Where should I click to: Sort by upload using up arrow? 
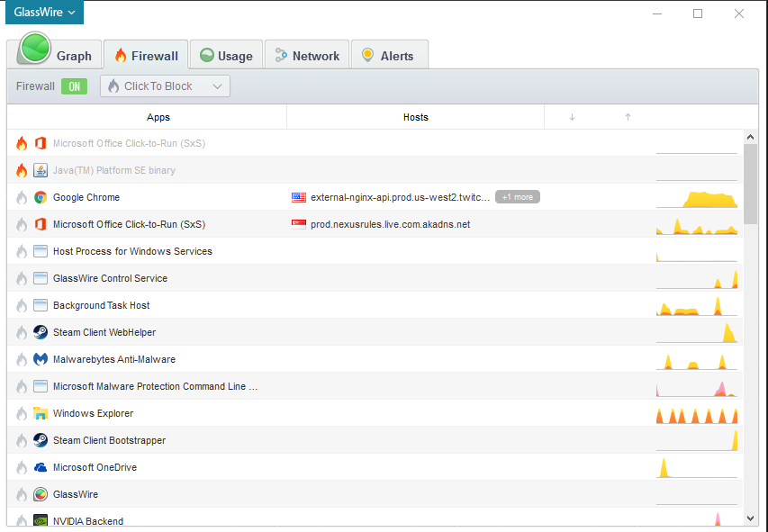[x=628, y=117]
